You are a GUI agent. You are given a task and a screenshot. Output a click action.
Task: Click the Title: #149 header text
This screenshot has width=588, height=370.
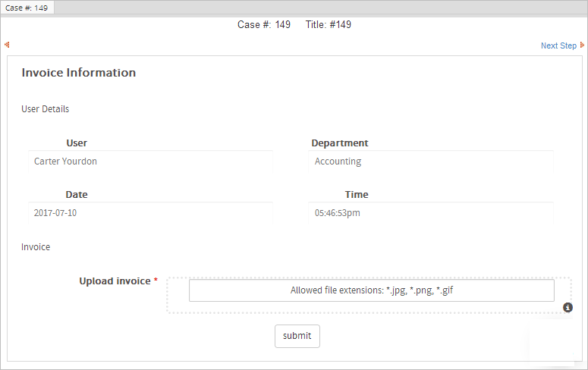(328, 24)
